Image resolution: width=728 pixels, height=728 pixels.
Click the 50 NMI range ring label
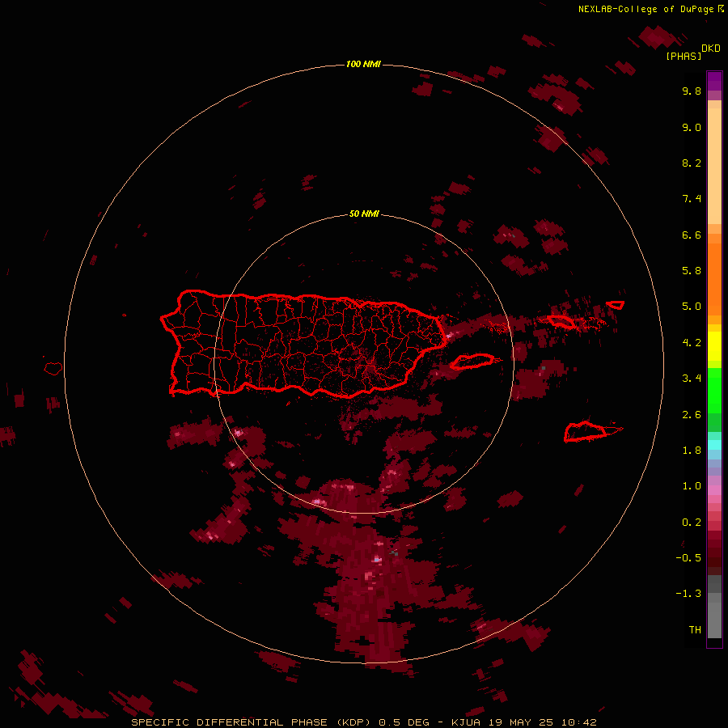pyautogui.click(x=364, y=214)
